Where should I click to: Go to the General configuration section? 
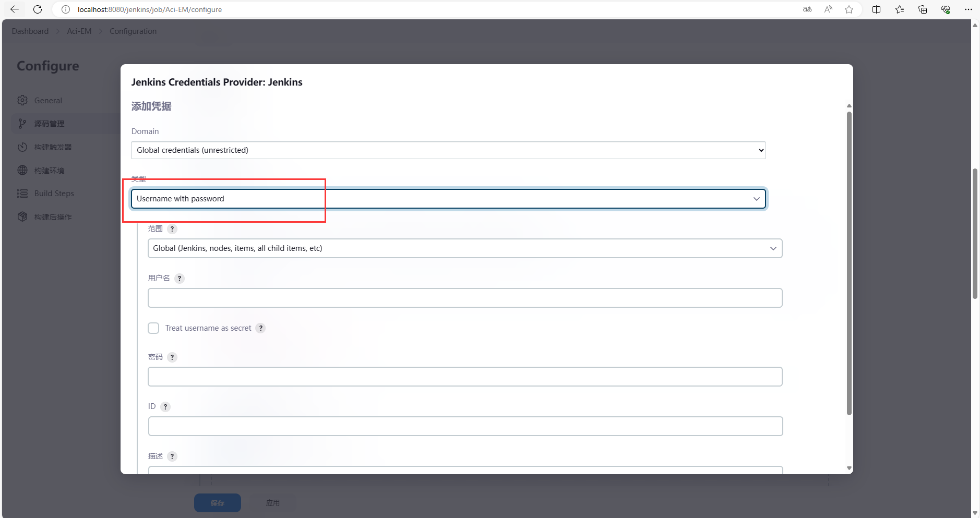click(x=48, y=100)
